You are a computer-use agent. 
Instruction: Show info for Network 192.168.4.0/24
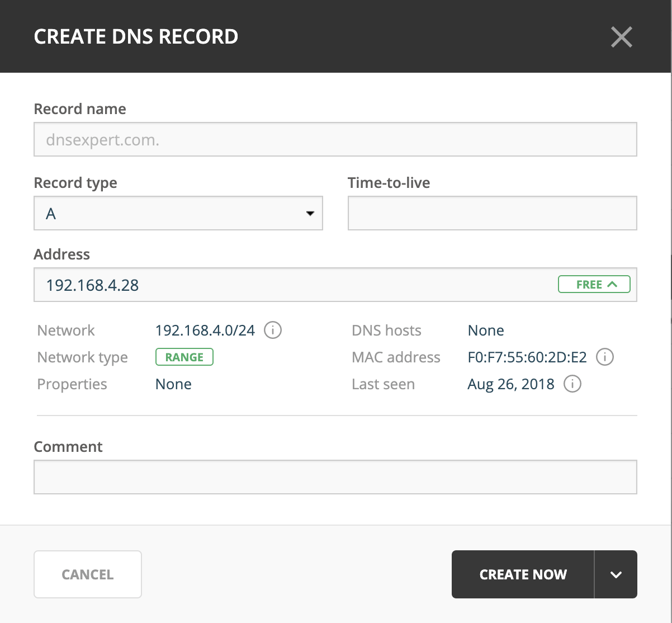(x=272, y=331)
